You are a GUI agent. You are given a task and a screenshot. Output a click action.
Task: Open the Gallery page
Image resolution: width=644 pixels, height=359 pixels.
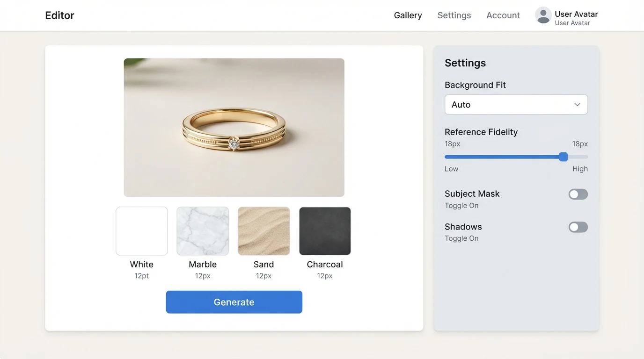408,15
